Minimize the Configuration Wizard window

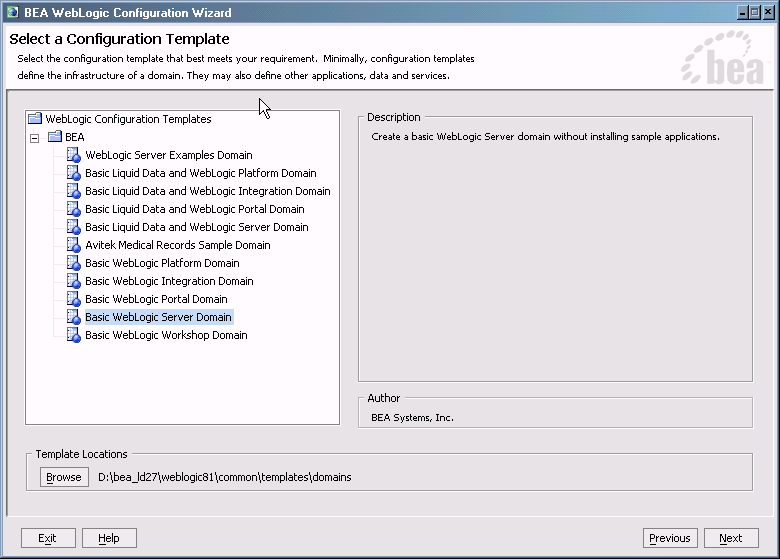[743, 12]
